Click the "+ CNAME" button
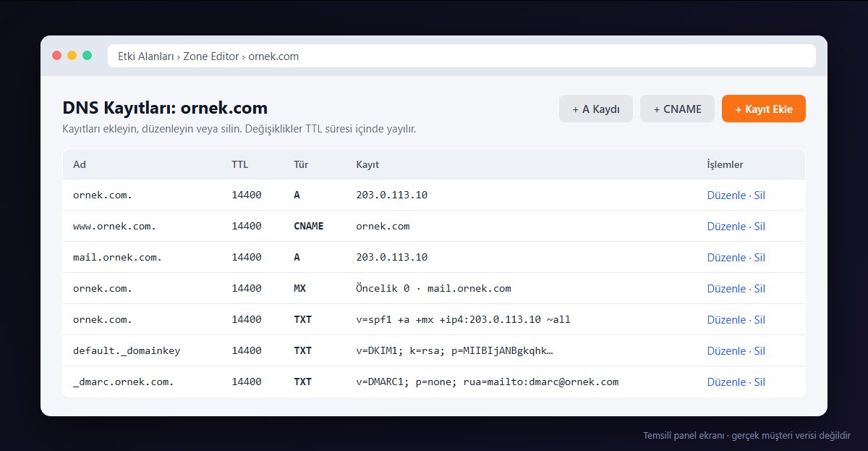868x451 pixels. pyautogui.click(x=677, y=109)
